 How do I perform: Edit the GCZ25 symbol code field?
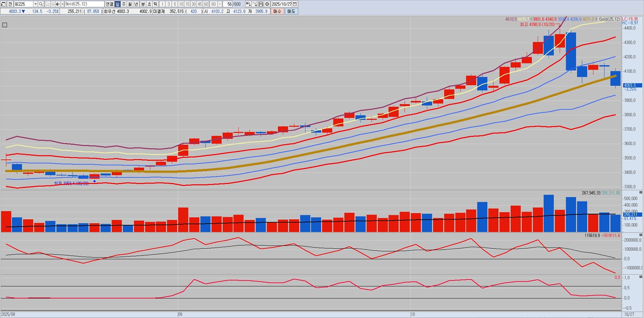[x=23, y=4]
